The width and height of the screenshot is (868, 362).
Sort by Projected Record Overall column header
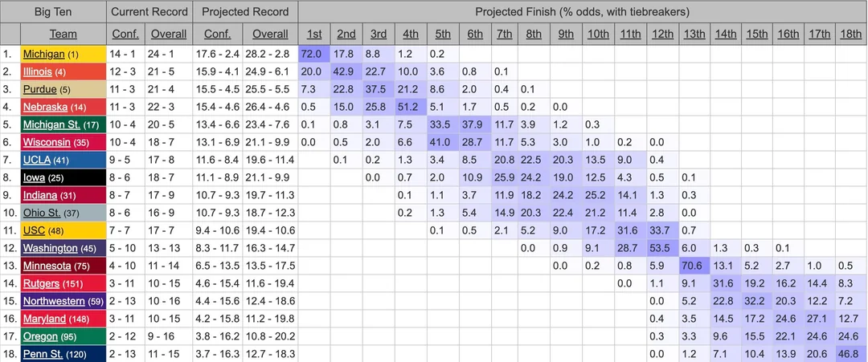click(x=270, y=34)
